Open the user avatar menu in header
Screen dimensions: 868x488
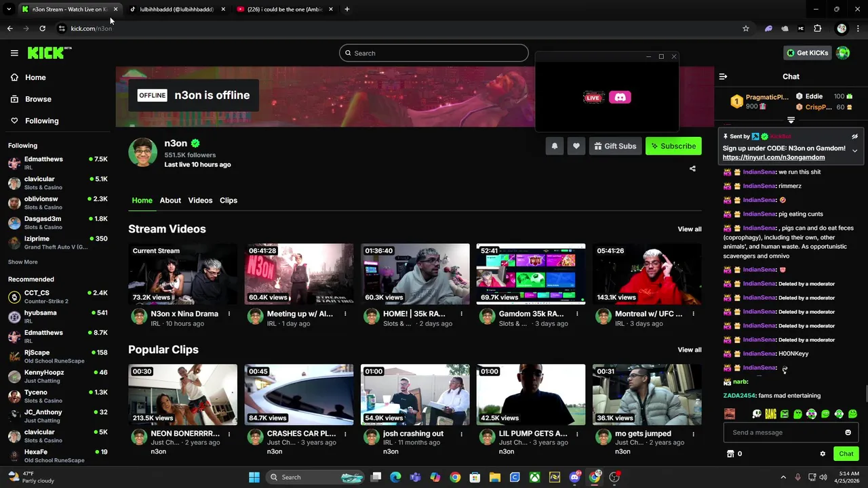pyautogui.click(x=843, y=53)
